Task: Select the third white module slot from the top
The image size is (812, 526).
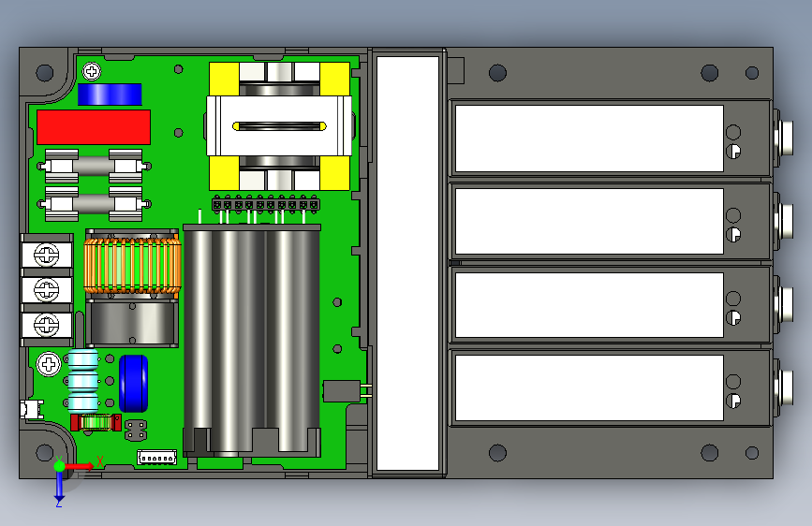Action: (589, 305)
